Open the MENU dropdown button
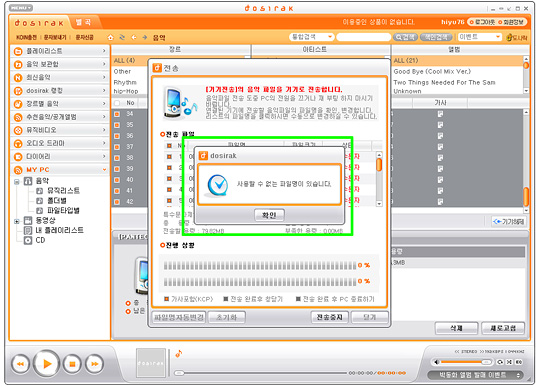 click(x=20, y=8)
